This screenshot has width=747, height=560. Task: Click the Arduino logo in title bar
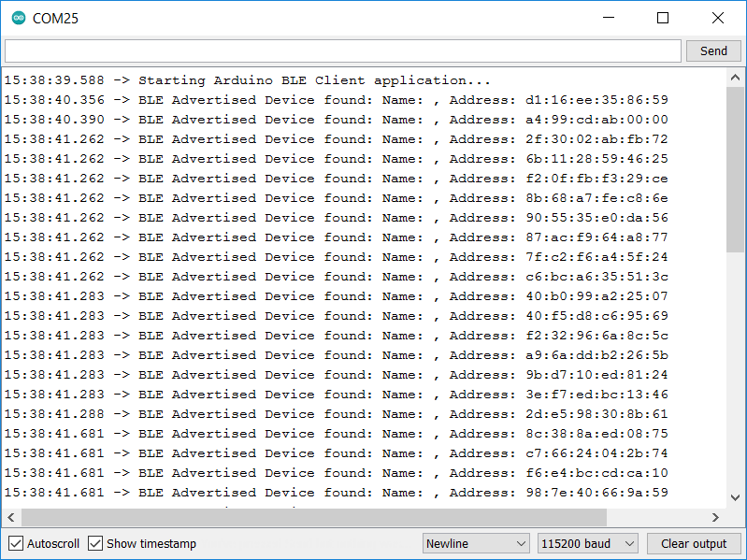click(x=19, y=18)
